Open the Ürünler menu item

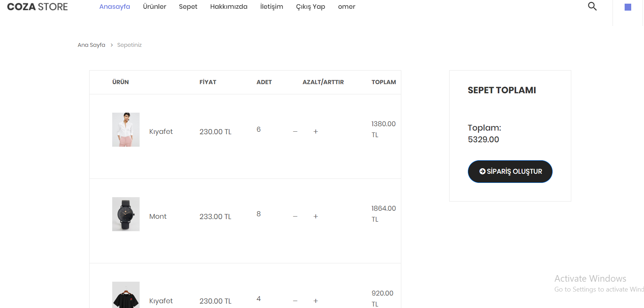click(x=154, y=6)
